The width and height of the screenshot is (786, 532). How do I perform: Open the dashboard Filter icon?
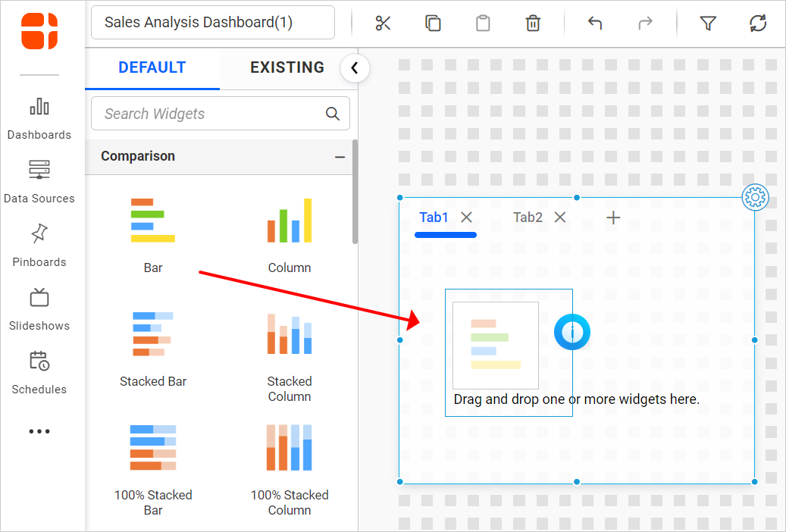coord(708,23)
